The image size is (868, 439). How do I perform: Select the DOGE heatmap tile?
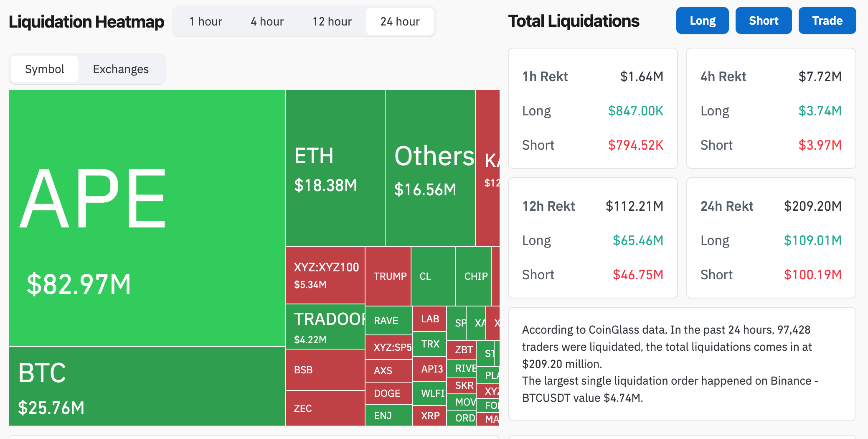coord(388,393)
